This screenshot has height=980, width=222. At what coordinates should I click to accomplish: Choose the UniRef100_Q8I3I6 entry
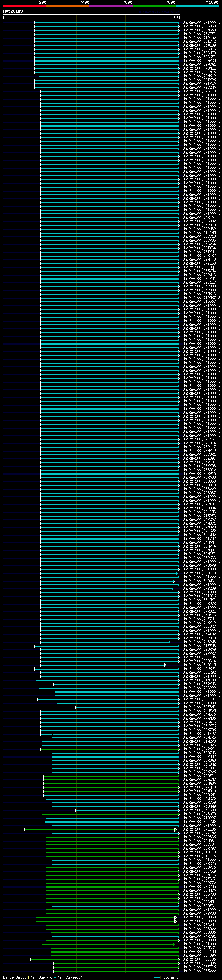point(199,596)
